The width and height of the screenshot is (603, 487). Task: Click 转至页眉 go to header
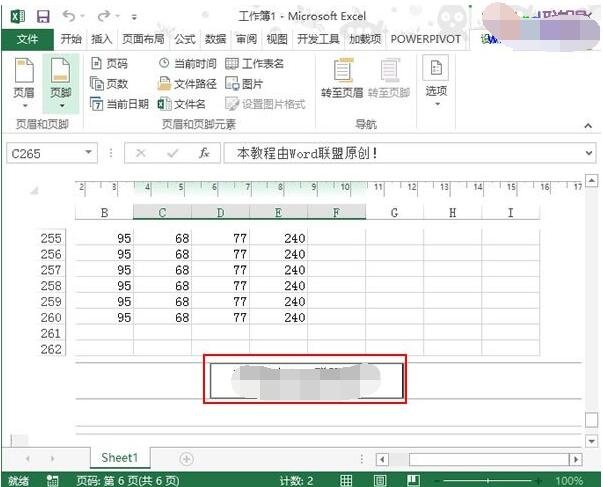click(x=342, y=78)
